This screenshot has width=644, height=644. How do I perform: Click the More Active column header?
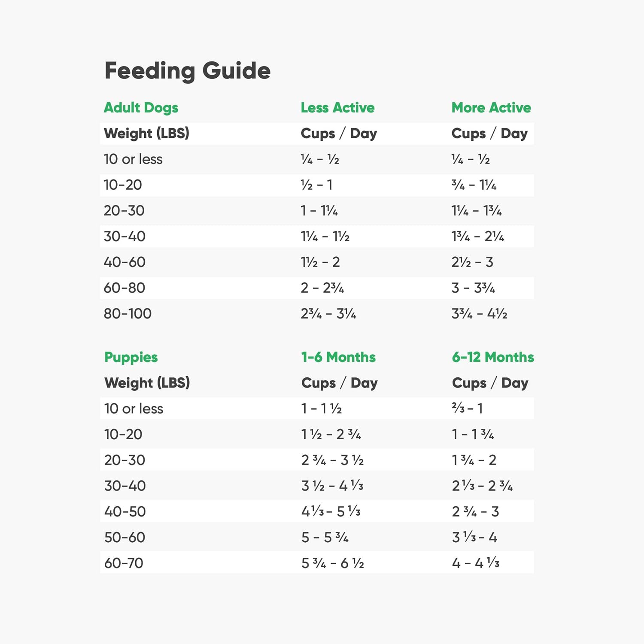(x=491, y=107)
